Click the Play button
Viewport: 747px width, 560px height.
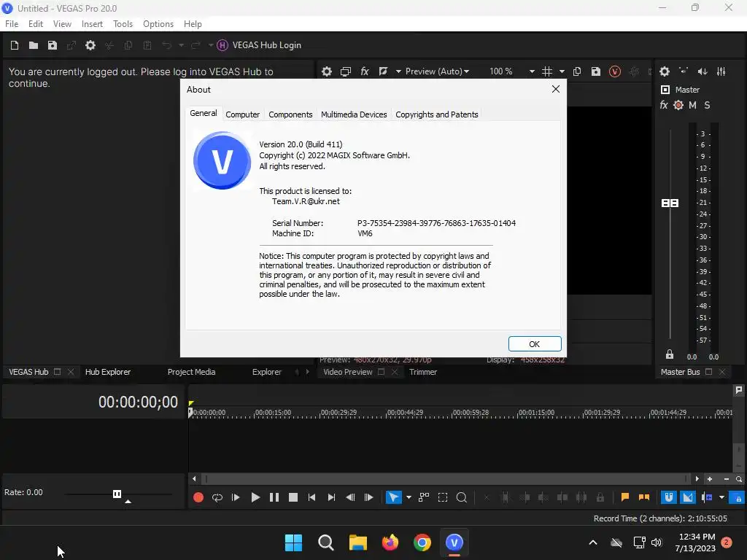(x=255, y=497)
